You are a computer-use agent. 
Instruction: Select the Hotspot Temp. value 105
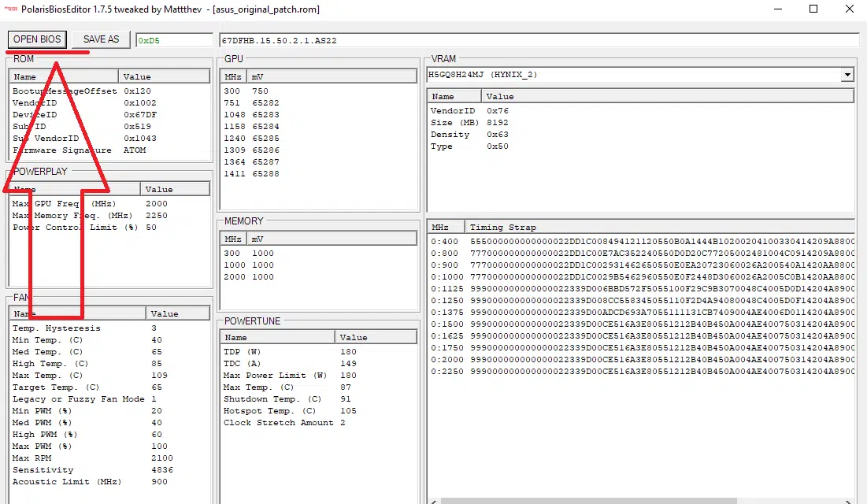click(348, 411)
